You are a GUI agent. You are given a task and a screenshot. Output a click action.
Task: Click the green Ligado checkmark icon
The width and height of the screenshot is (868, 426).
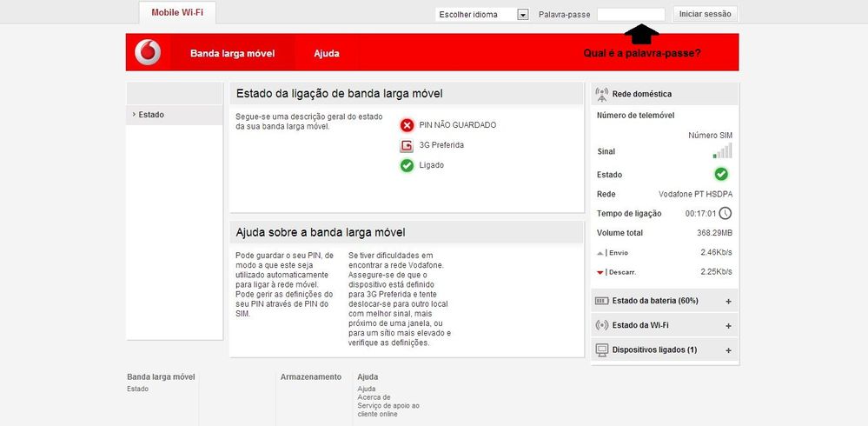[407, 165]
